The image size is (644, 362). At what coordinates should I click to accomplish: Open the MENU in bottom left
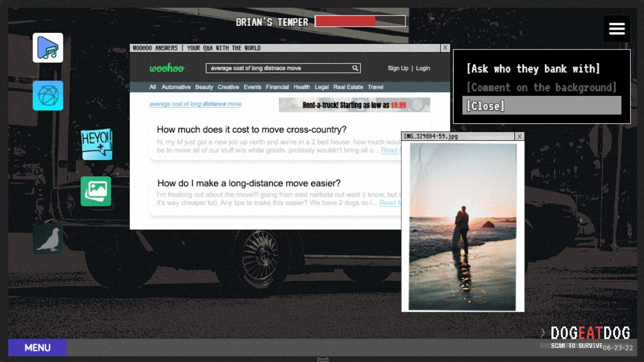(x=37, y=348)
